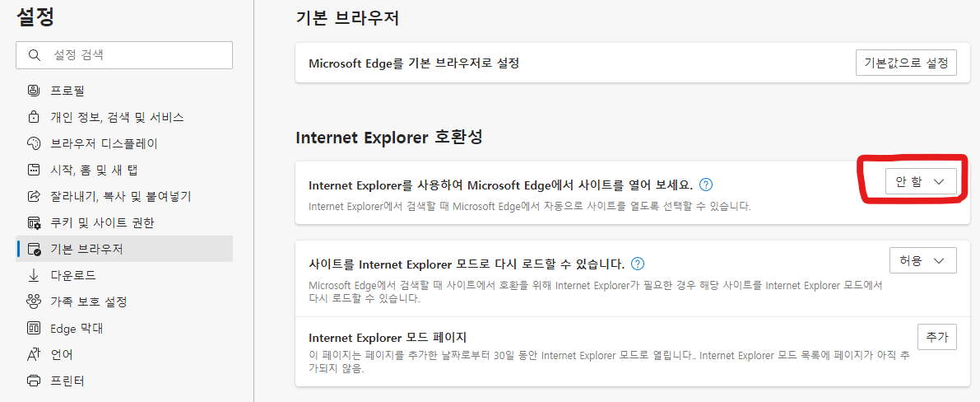Click the 기본값으로 설정 button
The width and height of the screenshot is (980, 402).
point(906,63)
